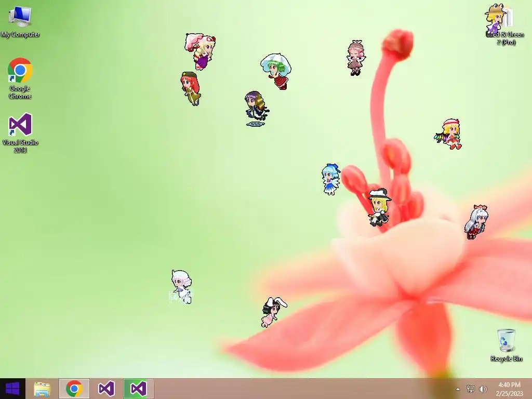Open the Recycle Bin
The width and height of the screenshot is (532, 399).
tap(506, 345)
